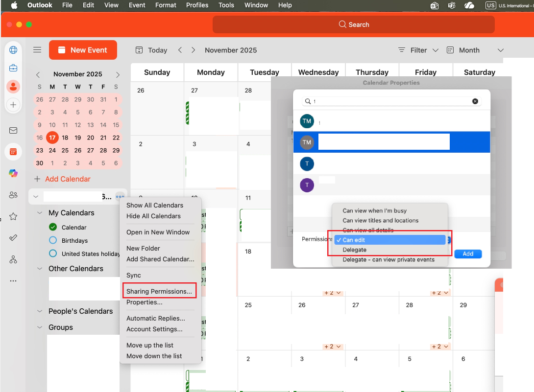Click the Add Calendar link
Viewport: 534px width, 392px height.
pyautogui.click(x=68, y=179)
